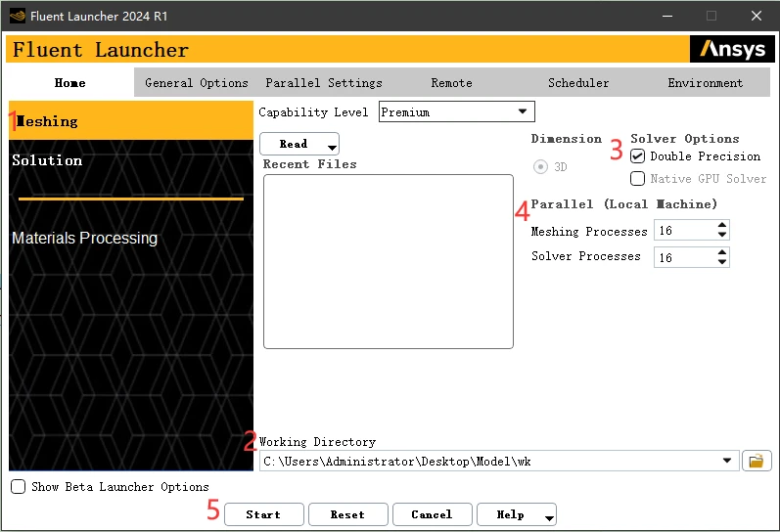Click the Cancel button
This screenshot has width=780, height=532.
pos(432,514)
